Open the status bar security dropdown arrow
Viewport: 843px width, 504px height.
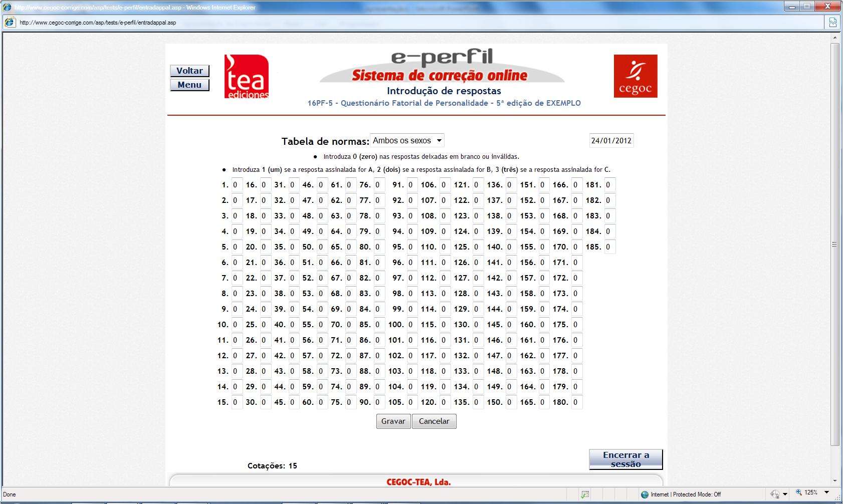(x=785, y=494)
